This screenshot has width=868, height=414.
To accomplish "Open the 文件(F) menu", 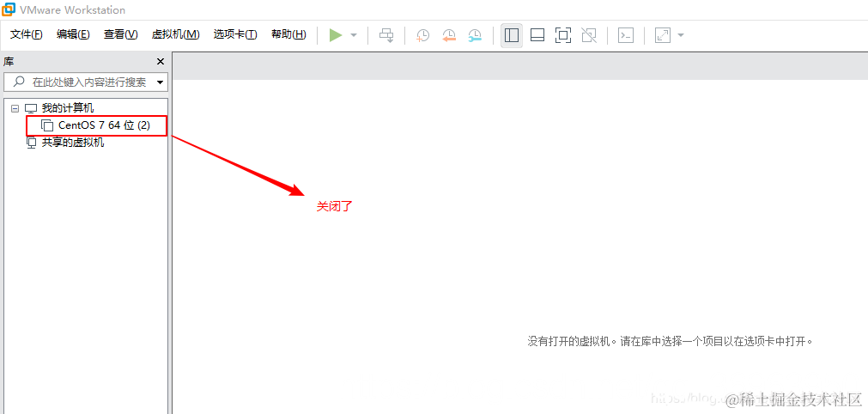I will click(x=27, y=35).
